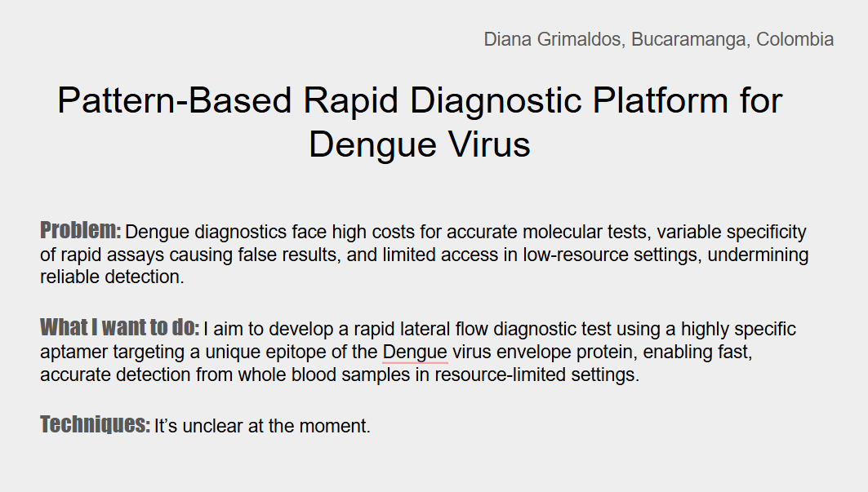Click the Problem: heading
Viewport: 868px width, 492px height.
point(81,230)
